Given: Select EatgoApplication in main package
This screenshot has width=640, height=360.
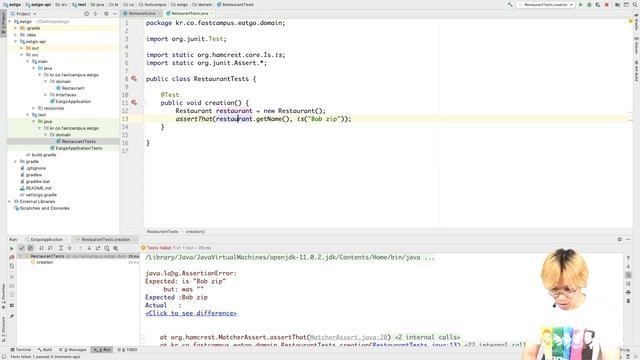Looking at the screenshot, I should pos(71,101).
